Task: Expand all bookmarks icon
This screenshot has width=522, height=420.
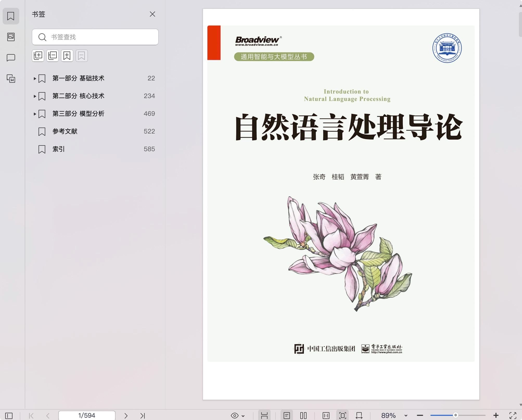Action: pos(38,56)
